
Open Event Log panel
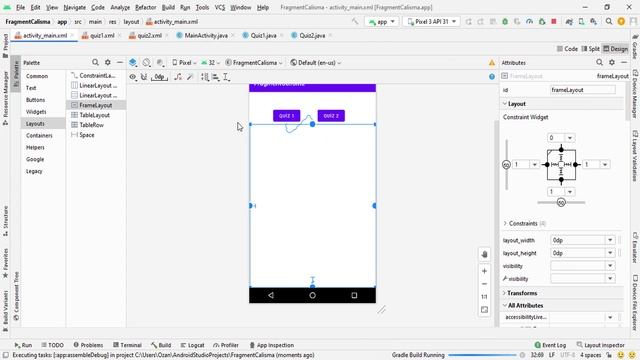(550, 345)
